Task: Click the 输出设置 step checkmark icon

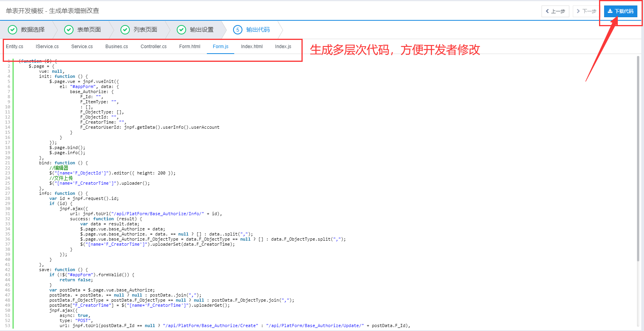Action: pos(181,30)
